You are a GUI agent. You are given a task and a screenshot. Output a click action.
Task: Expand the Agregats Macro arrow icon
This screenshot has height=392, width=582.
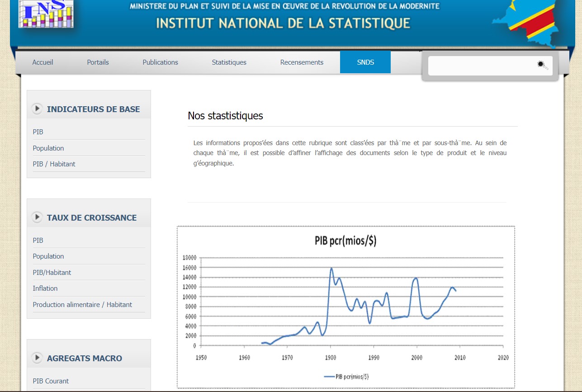37,358
